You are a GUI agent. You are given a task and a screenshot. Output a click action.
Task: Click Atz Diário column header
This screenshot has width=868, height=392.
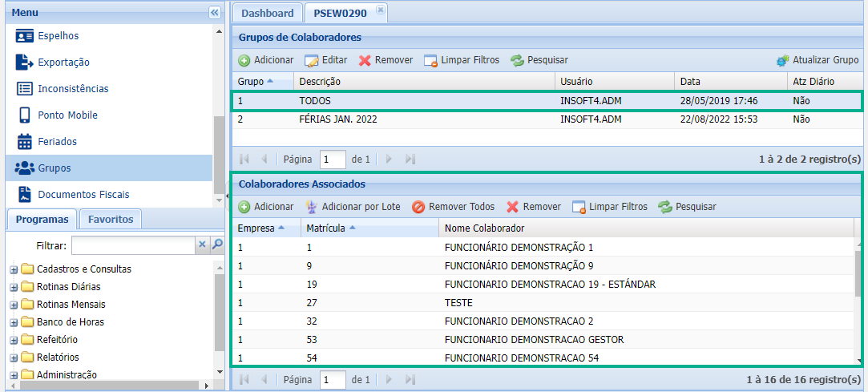pyautogui.click(x=825, y=82)
